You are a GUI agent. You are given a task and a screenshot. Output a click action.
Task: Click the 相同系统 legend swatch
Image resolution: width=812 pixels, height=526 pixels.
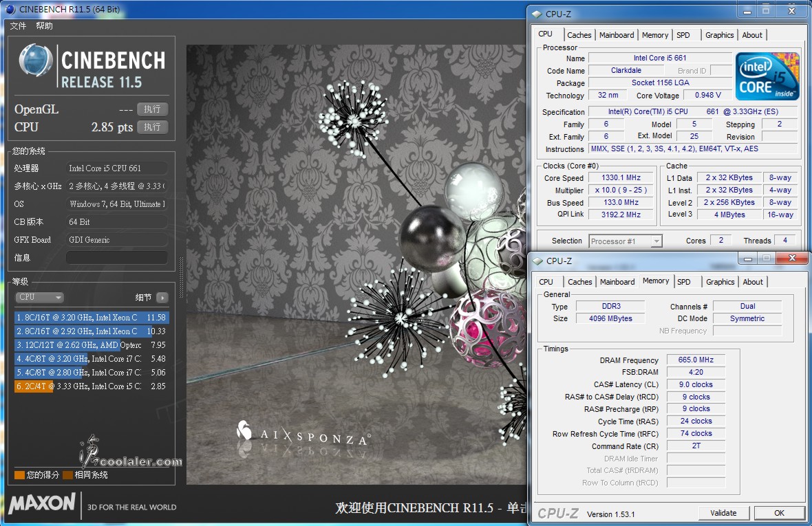tap(67, 475)
